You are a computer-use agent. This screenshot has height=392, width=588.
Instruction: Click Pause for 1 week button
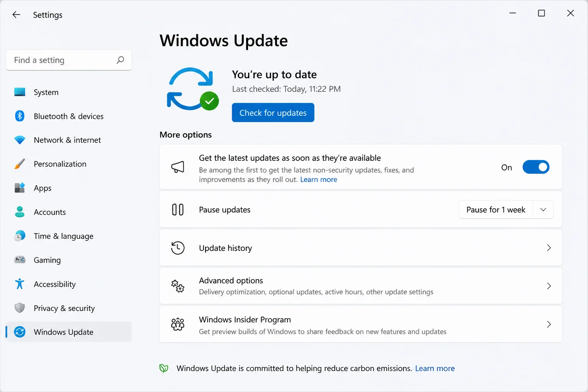(496, 209)
